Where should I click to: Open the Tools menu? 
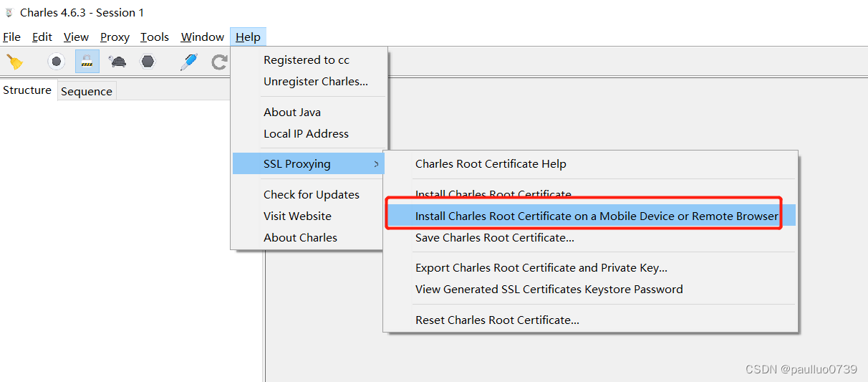click(x=155, y=37)
